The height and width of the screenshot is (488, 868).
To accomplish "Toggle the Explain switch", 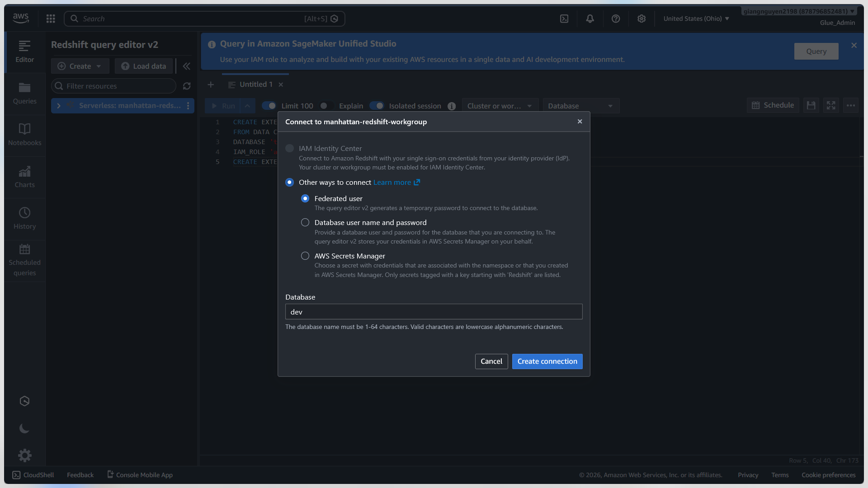I will pos(326,106).
